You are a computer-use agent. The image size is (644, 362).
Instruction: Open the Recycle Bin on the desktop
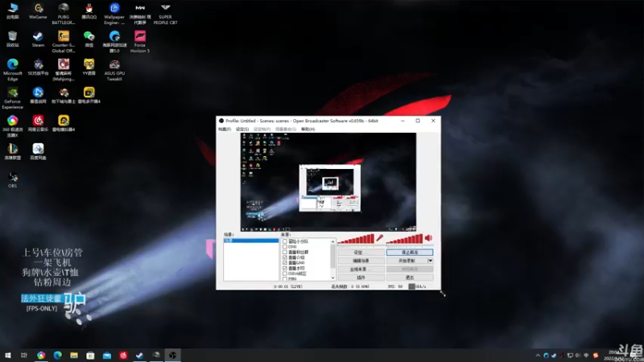click(x=12, y=39)
